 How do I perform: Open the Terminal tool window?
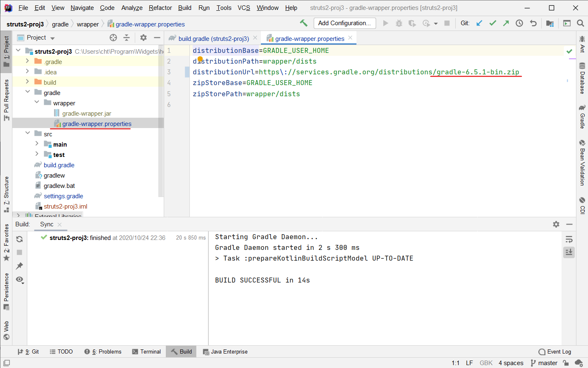[146, 351]
